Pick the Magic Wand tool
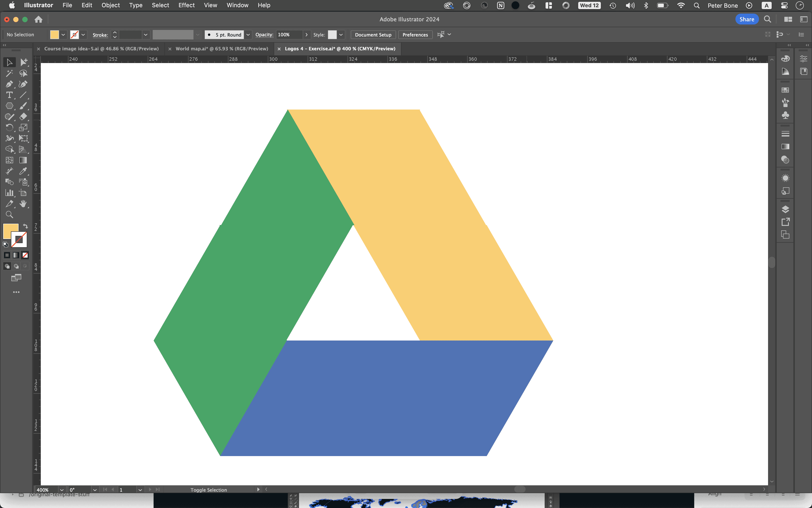 [x=9, y=73]
